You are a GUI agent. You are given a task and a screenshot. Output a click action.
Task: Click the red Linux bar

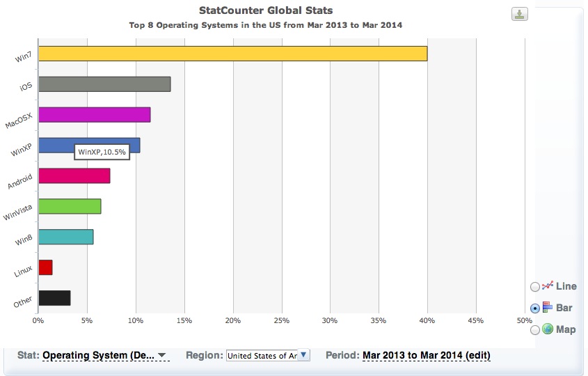click(x=45, y=267)
